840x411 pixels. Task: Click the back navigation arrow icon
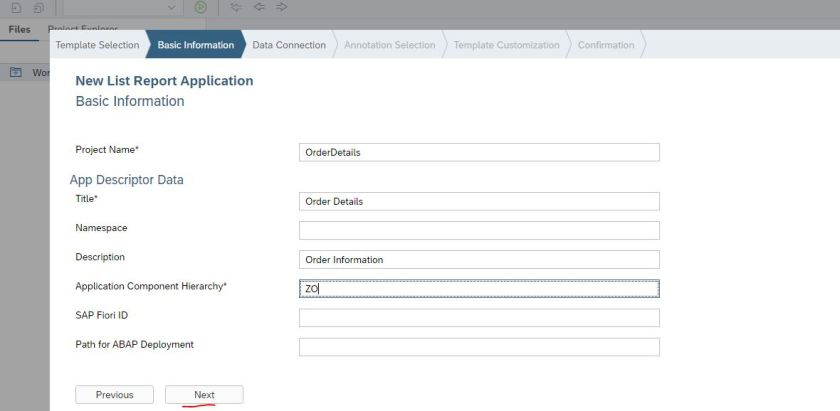coord(258,7)
